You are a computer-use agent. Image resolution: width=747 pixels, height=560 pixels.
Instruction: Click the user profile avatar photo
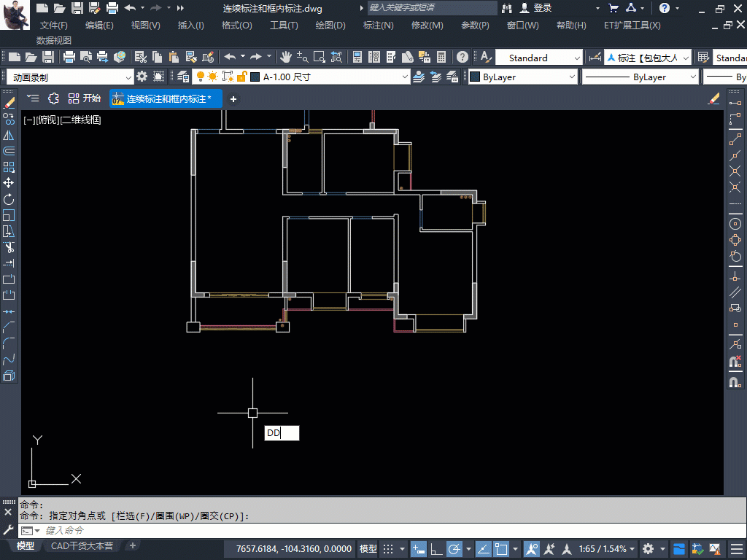(x=15, y=15)
